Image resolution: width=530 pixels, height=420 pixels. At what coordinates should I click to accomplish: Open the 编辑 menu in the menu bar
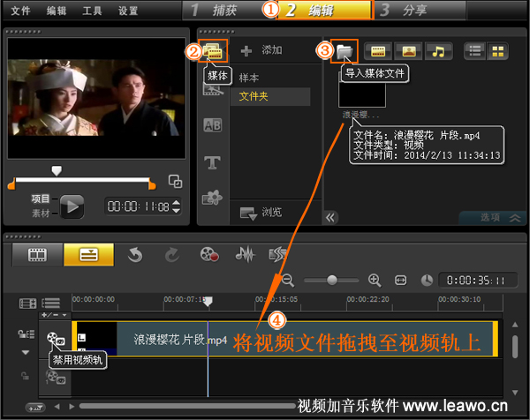point(57,11)
